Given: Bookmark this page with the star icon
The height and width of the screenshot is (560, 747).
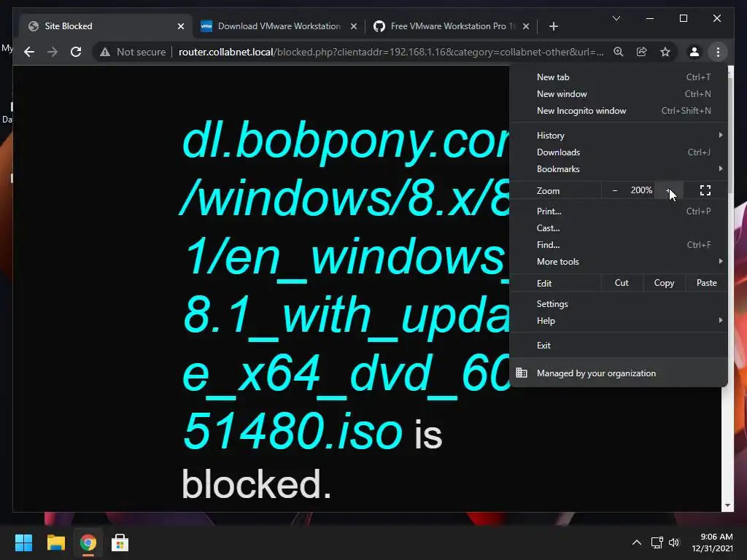Looking at the screenshot, I should click(x=665, y=52).
